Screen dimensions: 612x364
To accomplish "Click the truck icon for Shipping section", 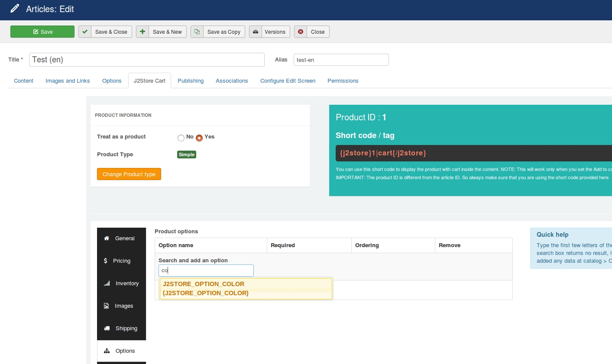I will [x=107, y=329].
